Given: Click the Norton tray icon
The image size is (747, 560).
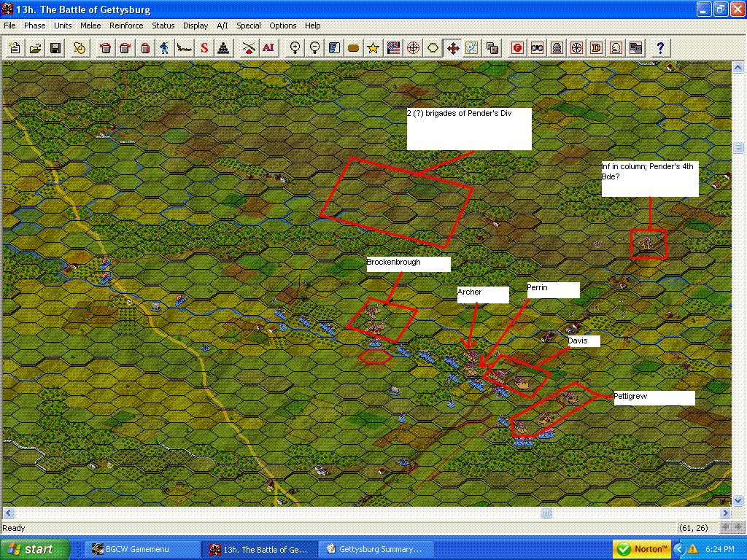Looking at the screenshot, I should click(x=641, y=549).
